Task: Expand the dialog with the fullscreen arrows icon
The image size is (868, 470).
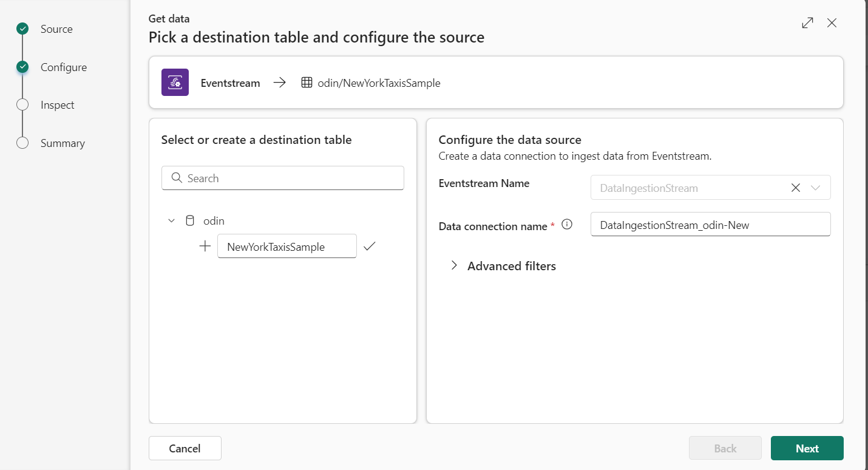Action: point(807,23)
